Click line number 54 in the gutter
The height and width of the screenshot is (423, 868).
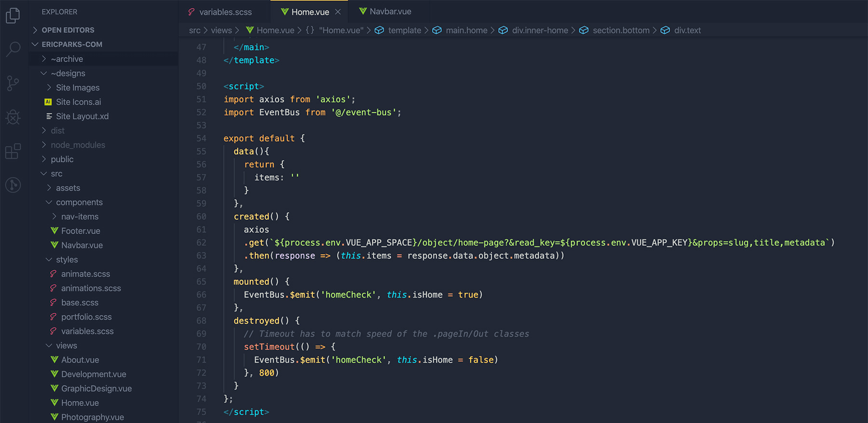201,138
